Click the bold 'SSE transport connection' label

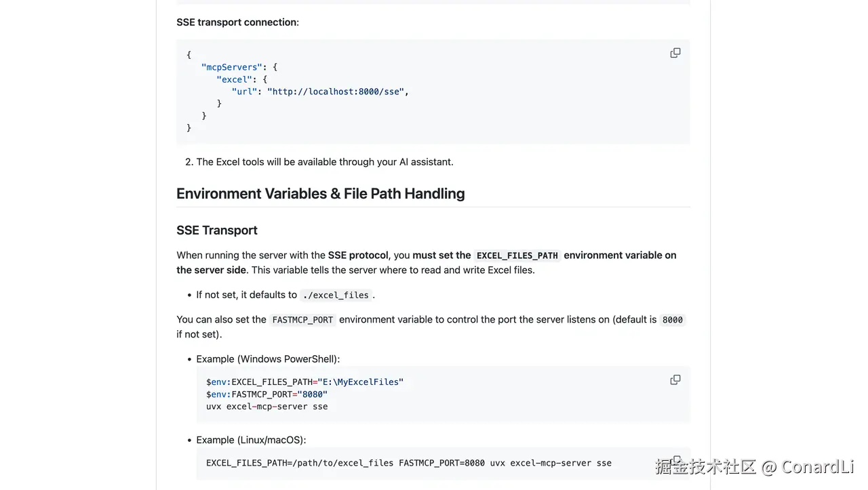pyautogui.click(x=237, y=22)
